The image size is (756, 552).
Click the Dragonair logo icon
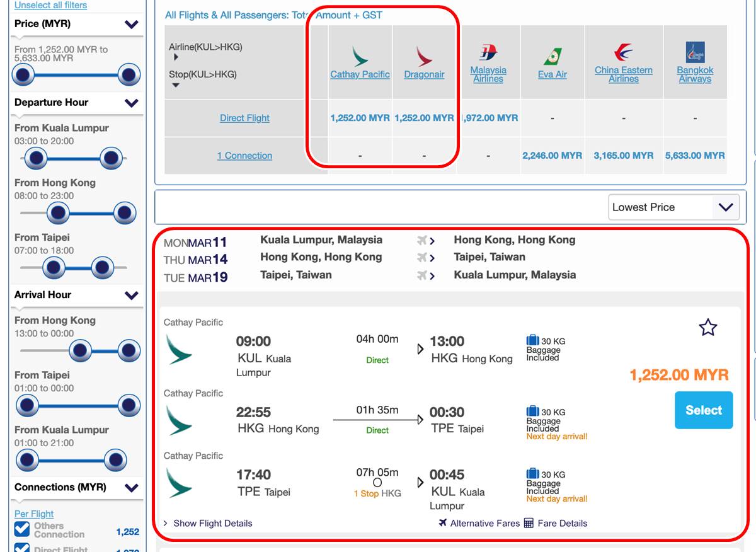click(424, 56)
